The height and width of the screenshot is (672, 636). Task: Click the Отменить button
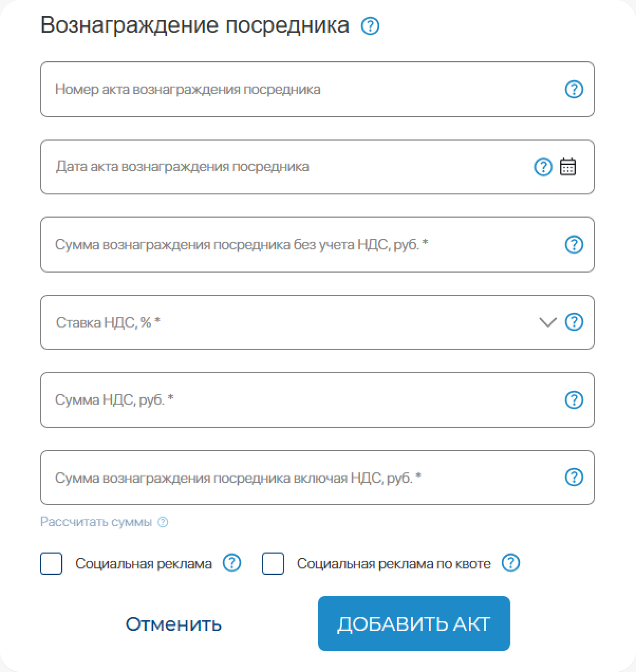pos(173,624)
